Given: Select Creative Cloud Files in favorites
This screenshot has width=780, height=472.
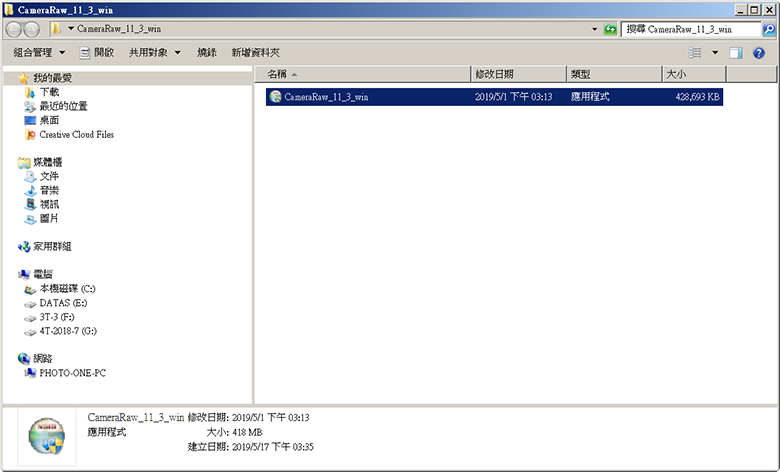Looking at the screenshot, I should [77, 134].
